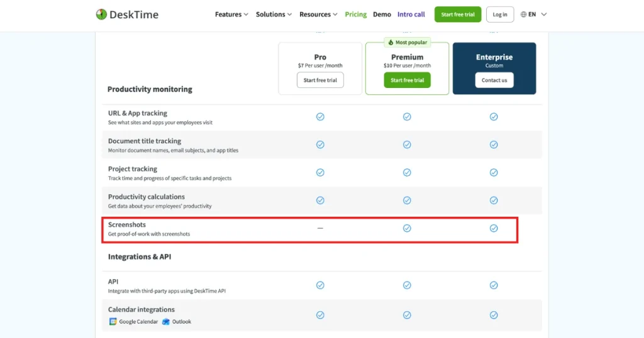Screen dimensions: 644x338
Task: Click the Productivity monitoring heading
Action: click(x=150, y=89)
